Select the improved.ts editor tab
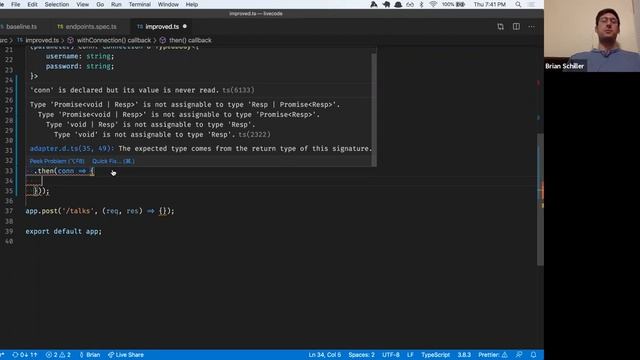 (x=162, y=27)
